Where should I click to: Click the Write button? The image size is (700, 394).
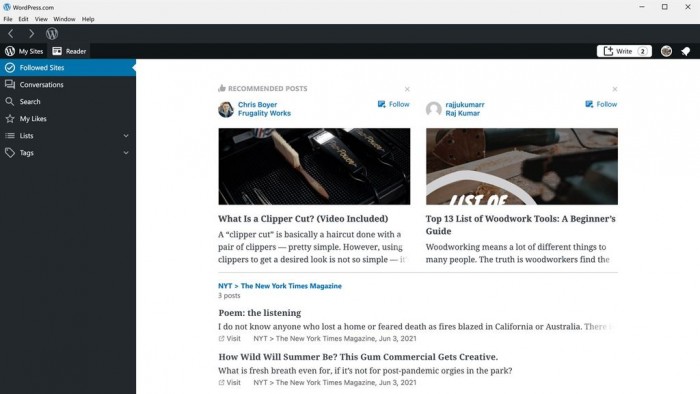(x=624, y=51)
